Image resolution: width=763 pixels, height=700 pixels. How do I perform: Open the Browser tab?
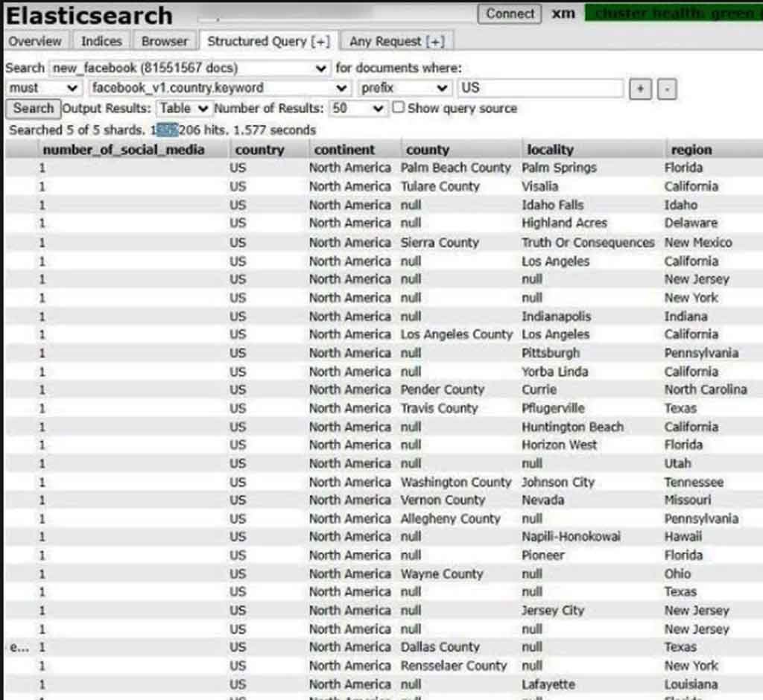(165, 42)
